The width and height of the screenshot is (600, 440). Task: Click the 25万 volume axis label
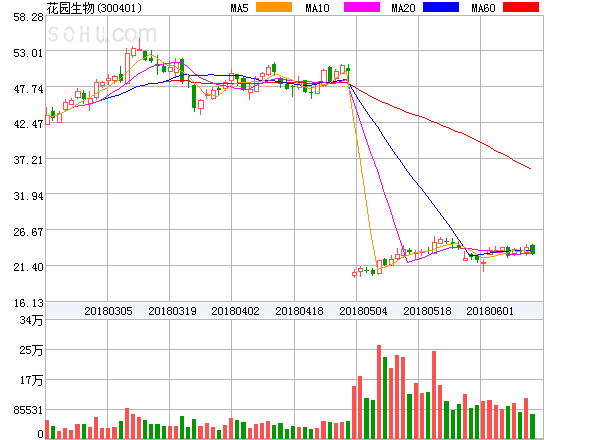click(31, 350)
